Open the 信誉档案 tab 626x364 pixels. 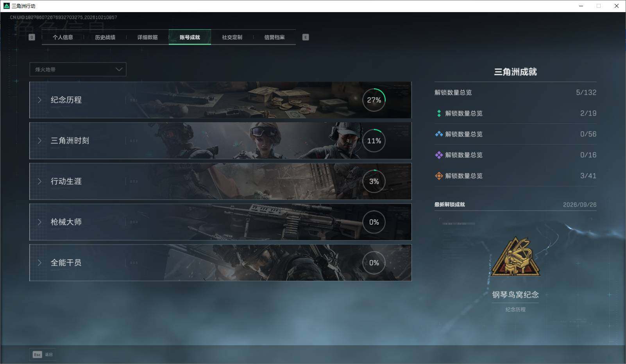(x=274, y=37)
